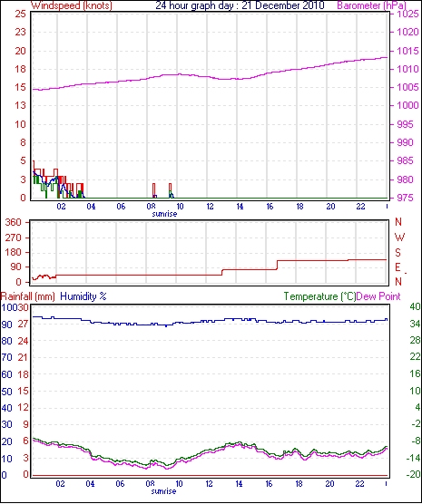The image size is (422, 504).
Task: Click the sunrise label under bottom graph
Action: tap(164, 491)
